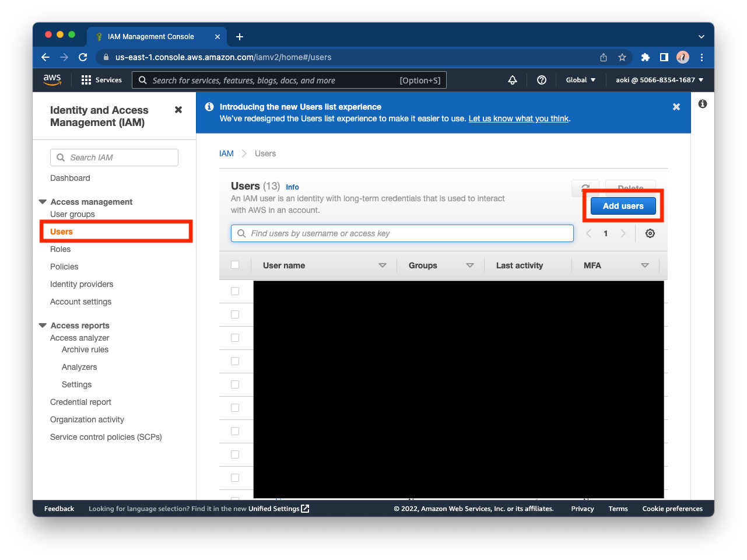Focus the Find users by username field
747x560 pixels.
tap(402, 233)
